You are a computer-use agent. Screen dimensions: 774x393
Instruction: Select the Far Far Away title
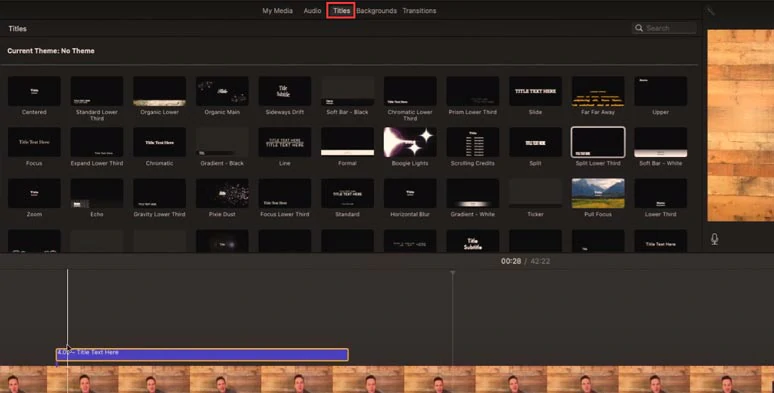coord(598,91)
